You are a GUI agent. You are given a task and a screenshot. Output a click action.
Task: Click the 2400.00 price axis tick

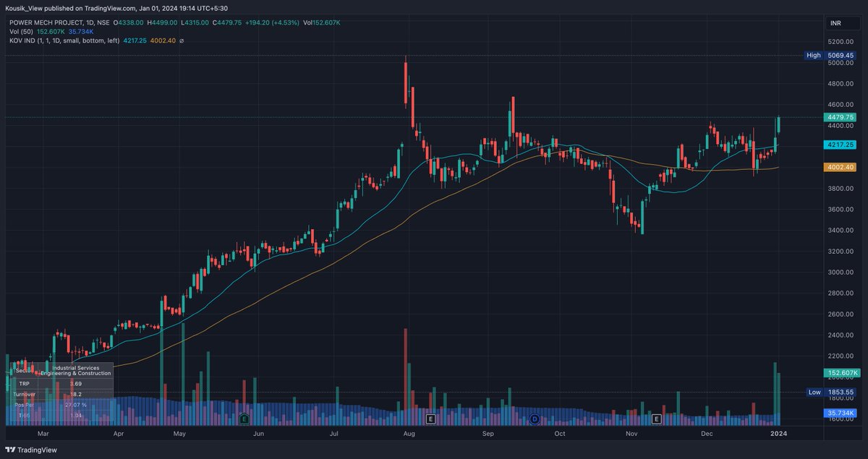842,335
